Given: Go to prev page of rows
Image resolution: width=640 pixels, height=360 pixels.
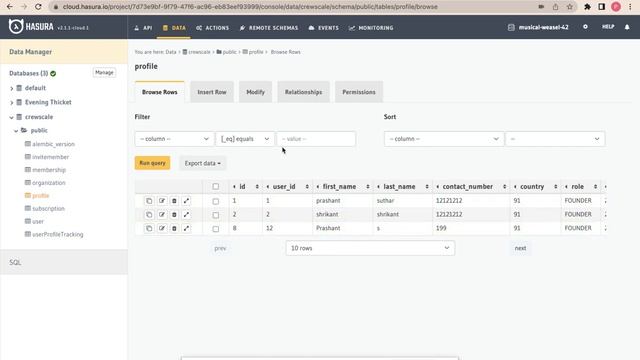Looking at the screenshot, I should point(220,248).
